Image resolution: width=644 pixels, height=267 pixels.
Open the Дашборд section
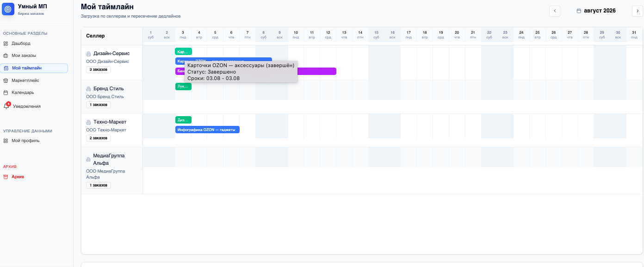[21, 43]
